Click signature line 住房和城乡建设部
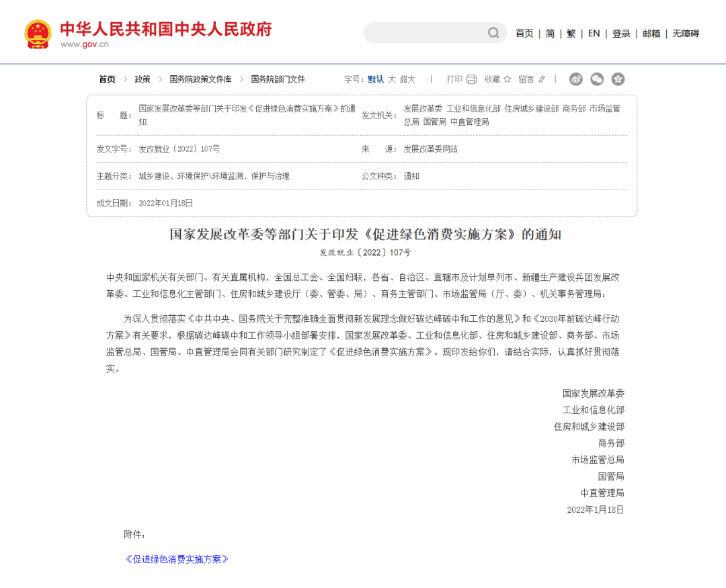This screenshot has width=726, height=588. point(589,427)
